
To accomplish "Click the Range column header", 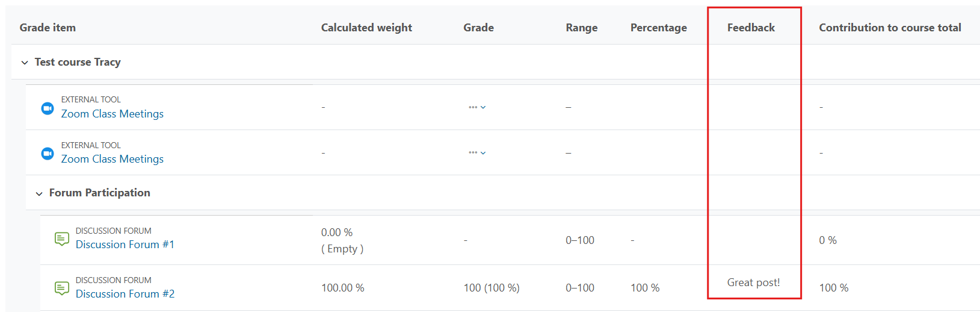I will [582, 28].
